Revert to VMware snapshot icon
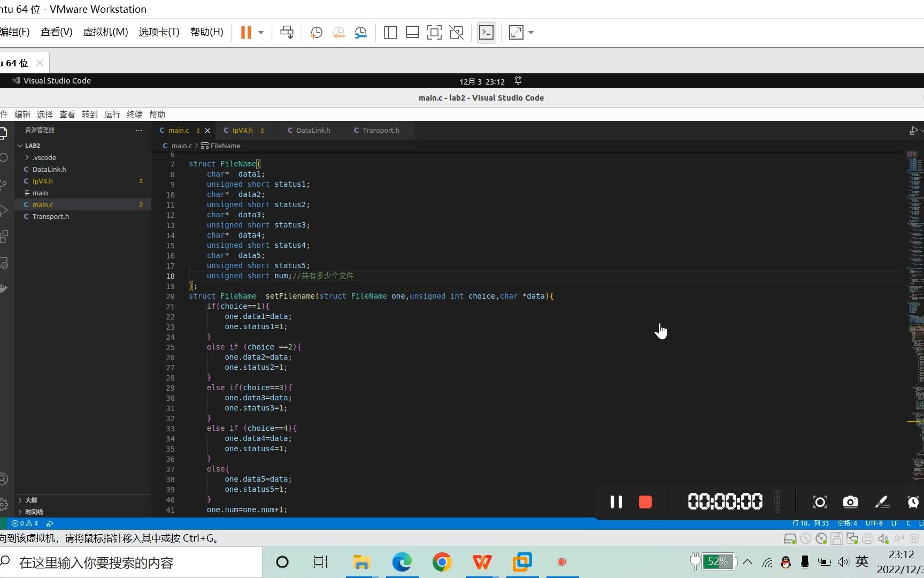This screenshot has height=578, width=924. tap(339, 33)
